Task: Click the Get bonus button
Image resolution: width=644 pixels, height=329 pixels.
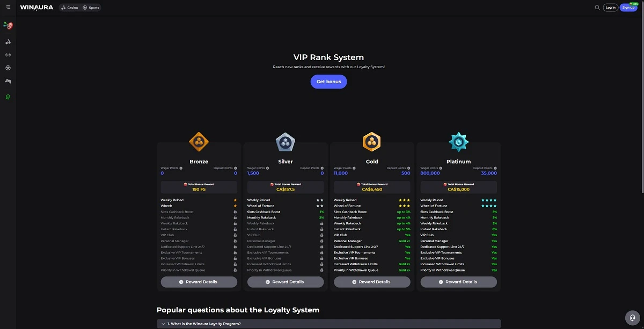Action: [329, 82]
